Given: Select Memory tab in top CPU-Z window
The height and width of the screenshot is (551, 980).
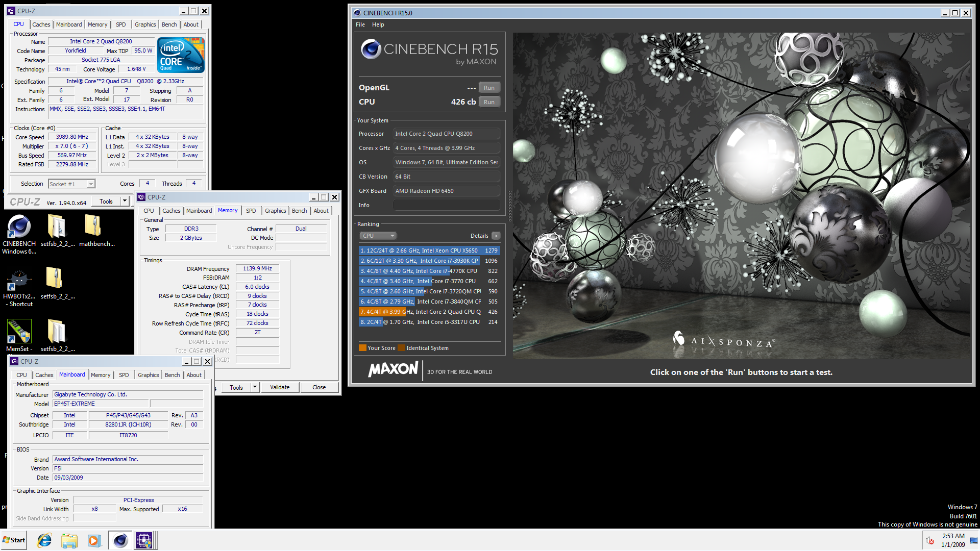Looking at the screenshot, I should coord(97,24).
